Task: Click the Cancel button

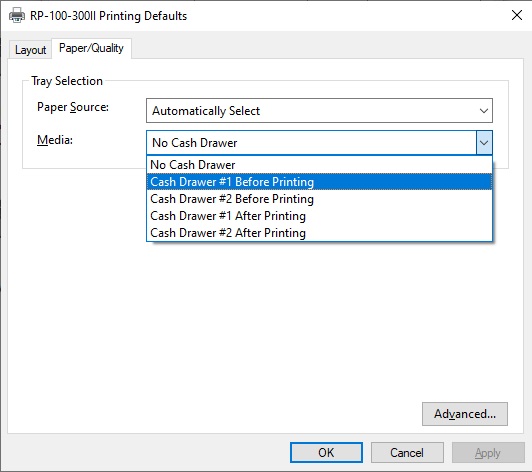Action: (x=407, y=452)
